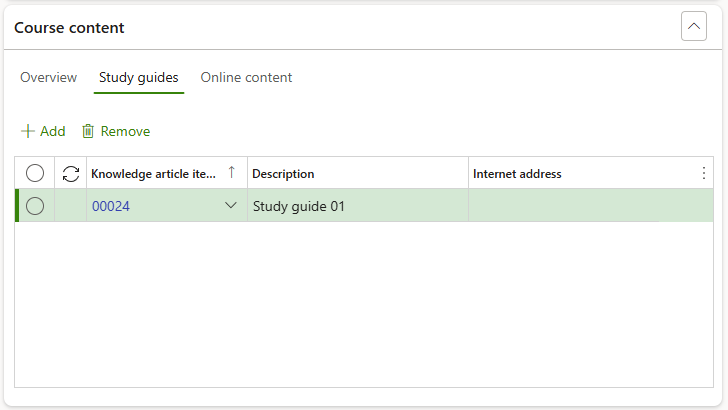The height and width of the screenshot is (410, 728).
Task: Click the Course content section title
Action: coord(69,27)
